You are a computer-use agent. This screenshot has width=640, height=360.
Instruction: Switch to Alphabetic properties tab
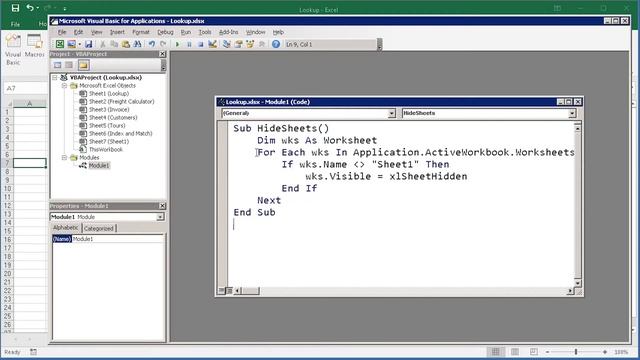[66, 228]
